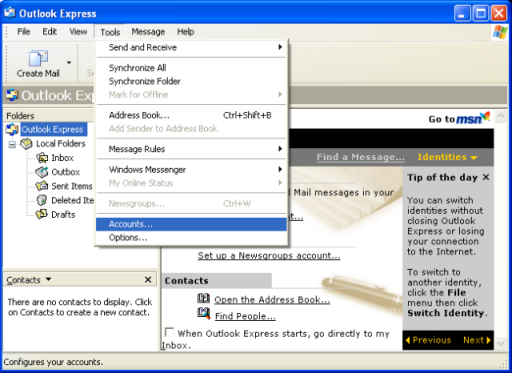Collapse the Local Folders tree node

pos(12,144)
